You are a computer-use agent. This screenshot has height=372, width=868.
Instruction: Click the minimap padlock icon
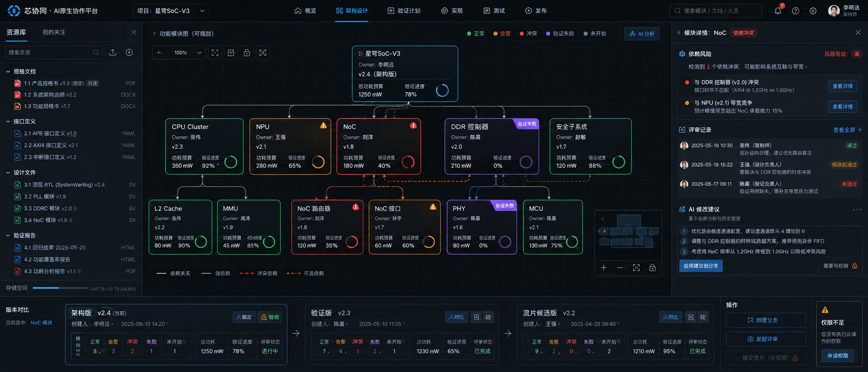tap(652, 268)
